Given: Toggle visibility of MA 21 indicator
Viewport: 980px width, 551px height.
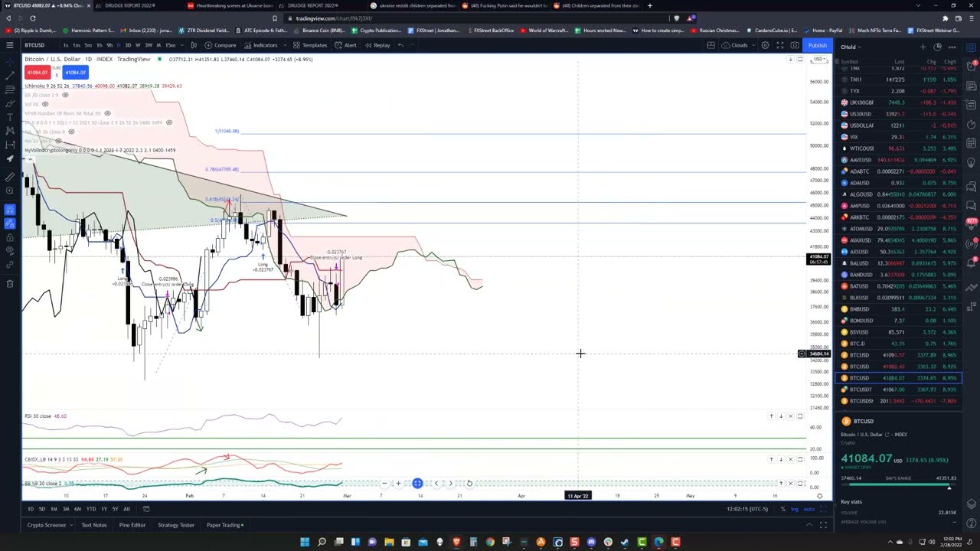Looking at the screenshot, I should tap(58, 141).
